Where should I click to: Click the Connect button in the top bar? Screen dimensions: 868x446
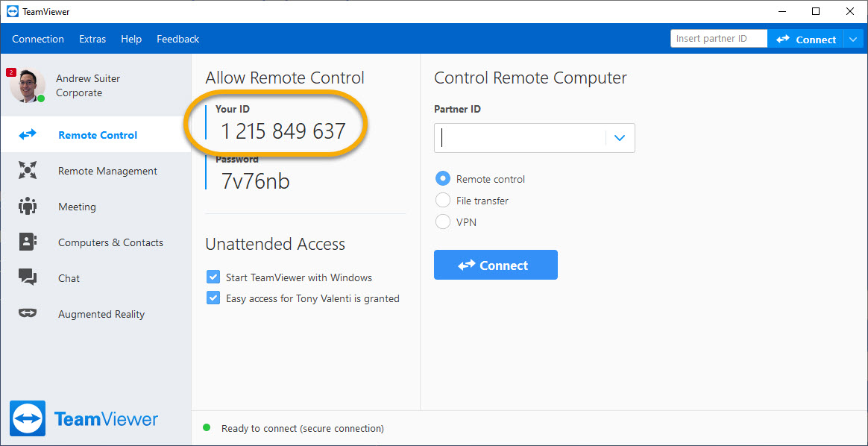tap(805, 40)
